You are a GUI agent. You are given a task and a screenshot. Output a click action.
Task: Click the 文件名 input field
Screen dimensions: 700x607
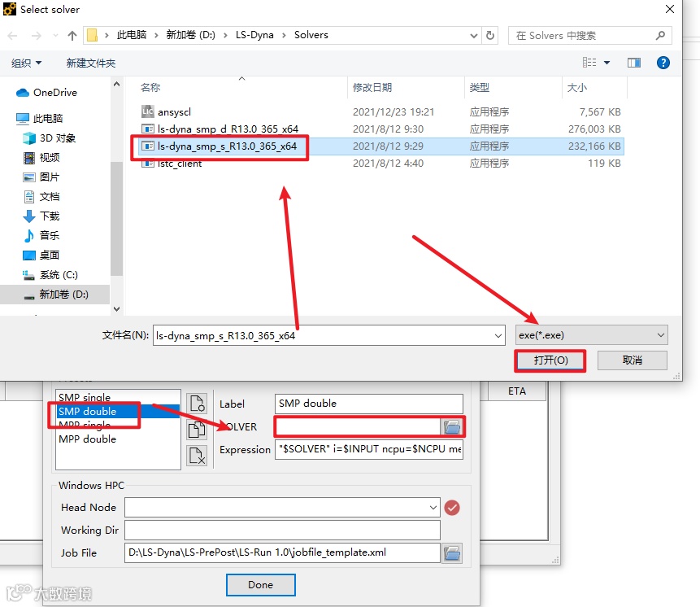tap(329, 335)
